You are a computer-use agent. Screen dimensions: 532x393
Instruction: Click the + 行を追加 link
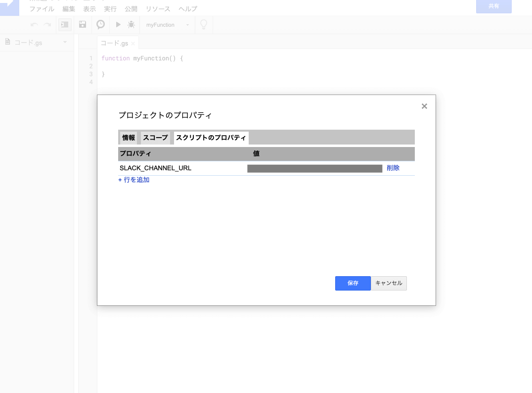[134, 180]
